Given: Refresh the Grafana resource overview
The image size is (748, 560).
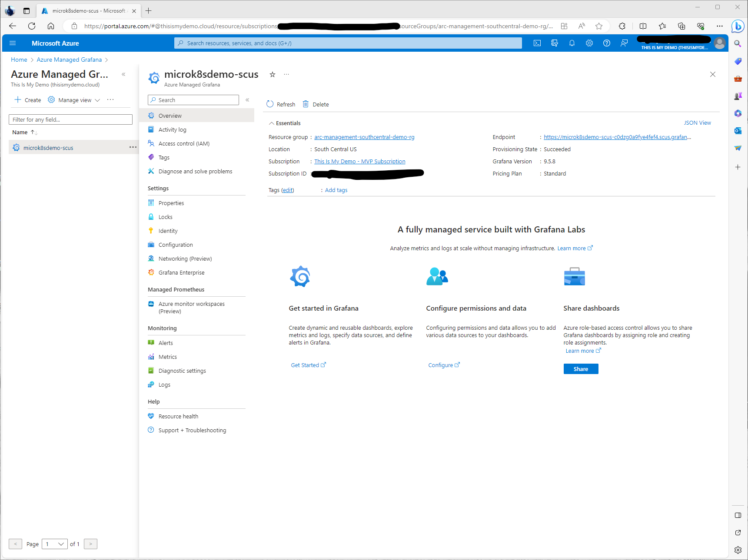Looking at the screenshot, I should [x=281, y=104].
